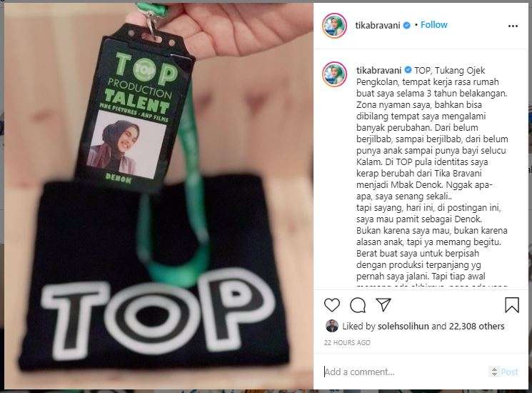This screenshot has width=532, height=393.
Task: Click verified badge in the caption
Action: point(408,70)
